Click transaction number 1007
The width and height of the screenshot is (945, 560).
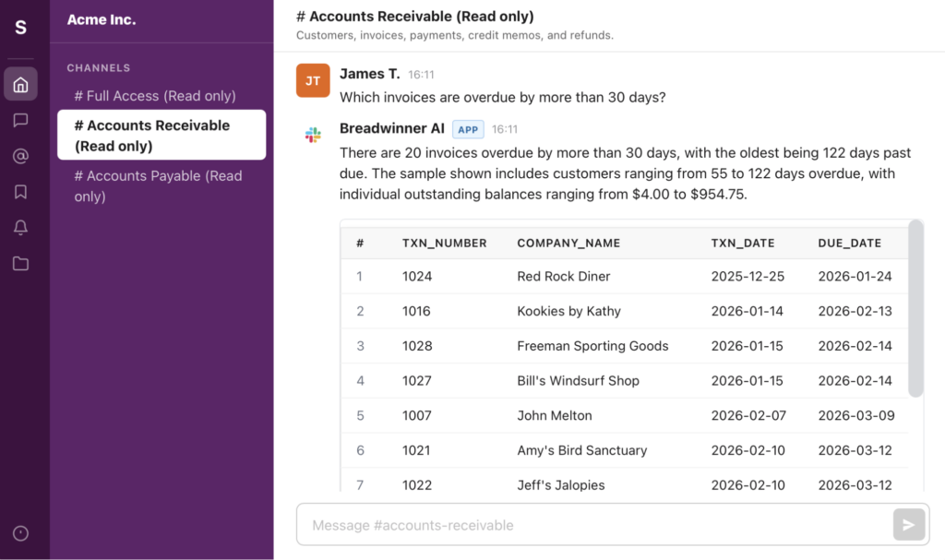point(417,415)
